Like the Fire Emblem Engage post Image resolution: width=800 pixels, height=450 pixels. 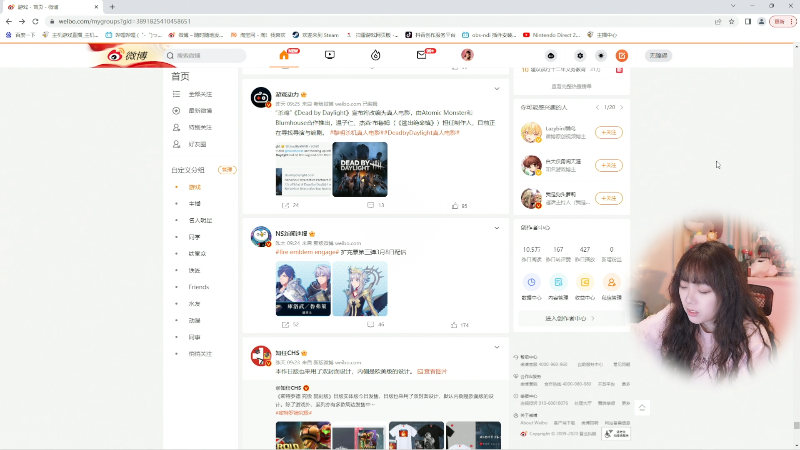tap(459, 324)
